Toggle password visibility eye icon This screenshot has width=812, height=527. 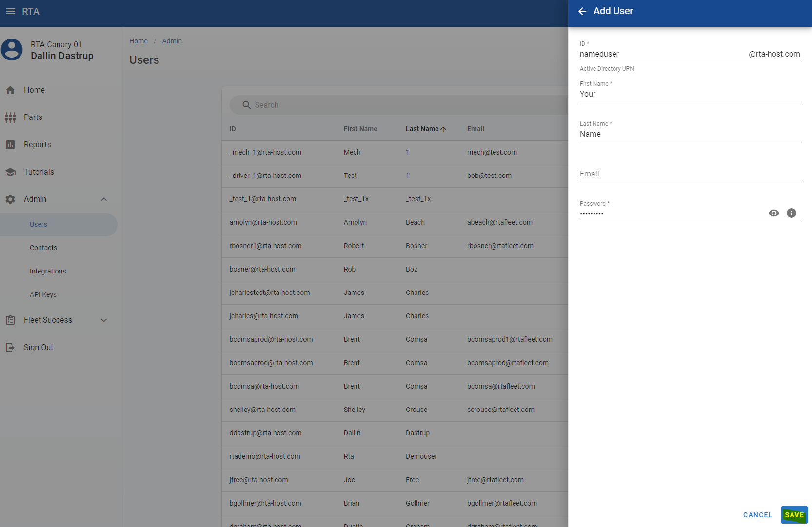click(x=773, y=213)
